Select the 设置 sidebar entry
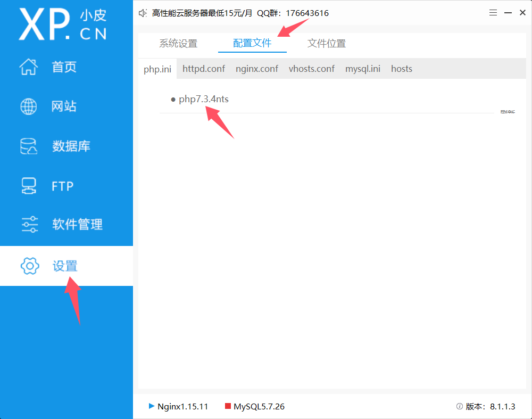Image resolution: width=532 pixels, height=419 pixels. pos(66,266)
